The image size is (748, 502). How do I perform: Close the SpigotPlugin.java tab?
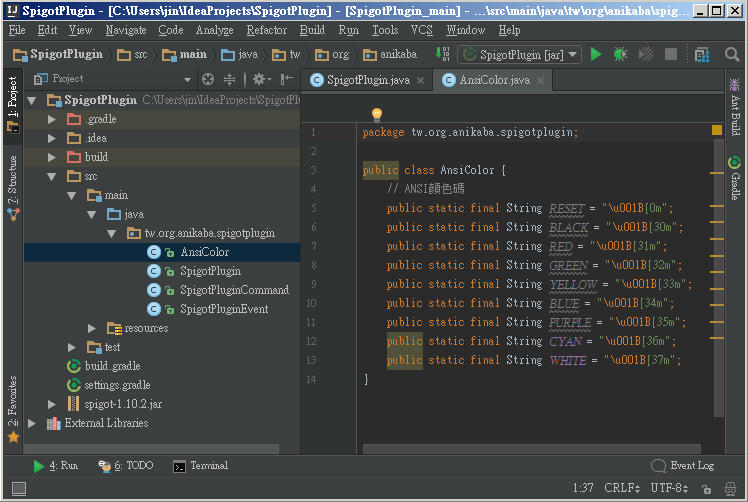(420, 81)
